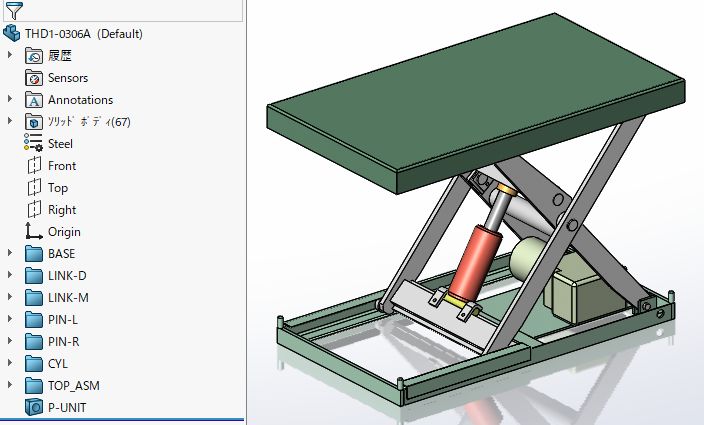Click the P-UNIT feature icon
The image size is (704, 425).
[x=34, y=407]
